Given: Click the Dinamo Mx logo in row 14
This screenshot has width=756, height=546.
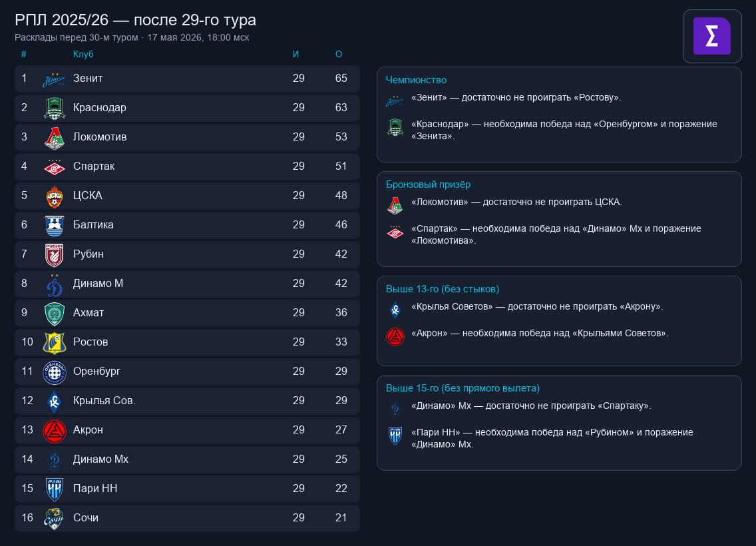Looking at the screenshot, I should coord(54,460).
